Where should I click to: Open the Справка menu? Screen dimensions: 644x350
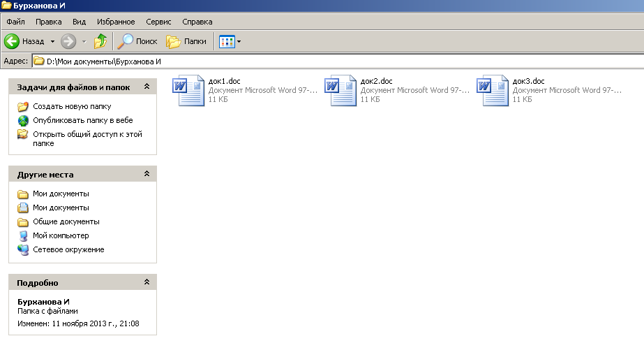[197, 22]
